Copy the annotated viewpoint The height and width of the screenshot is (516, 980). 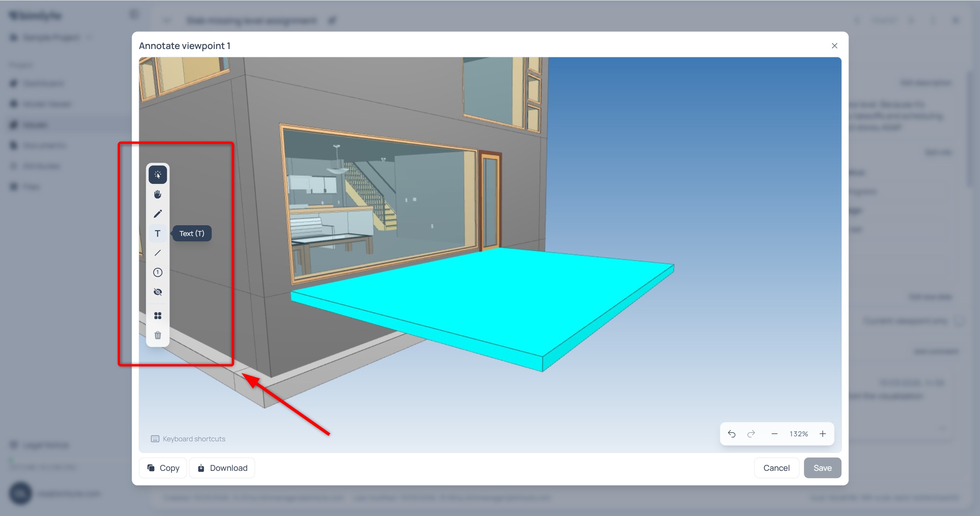click(163, 468)
